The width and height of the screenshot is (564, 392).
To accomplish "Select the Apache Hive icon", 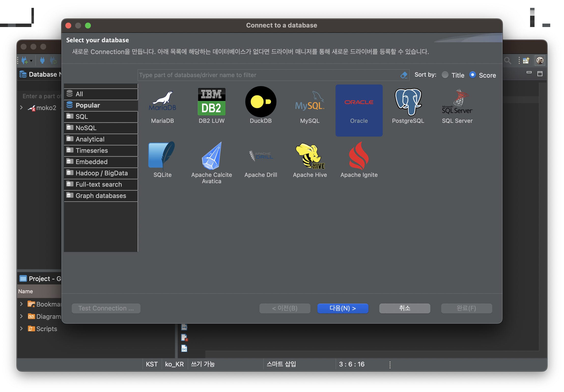I will pyautogui.click(x=310, y=156).
